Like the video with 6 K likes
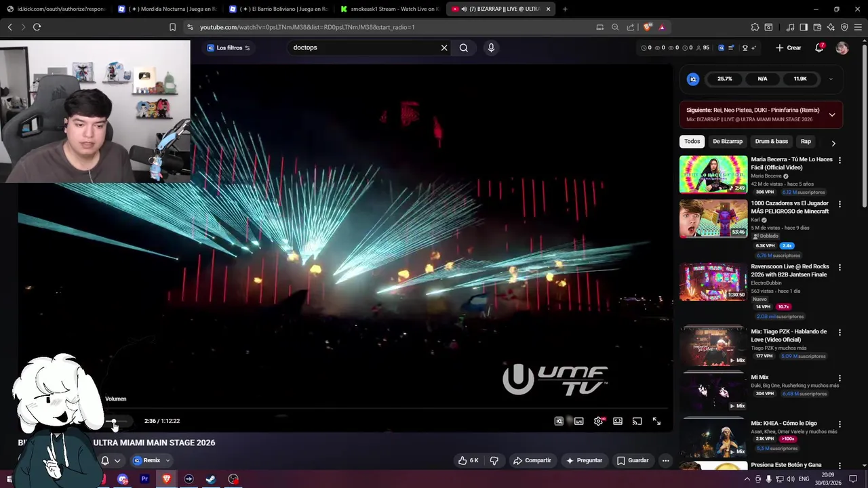 point(468,460)
